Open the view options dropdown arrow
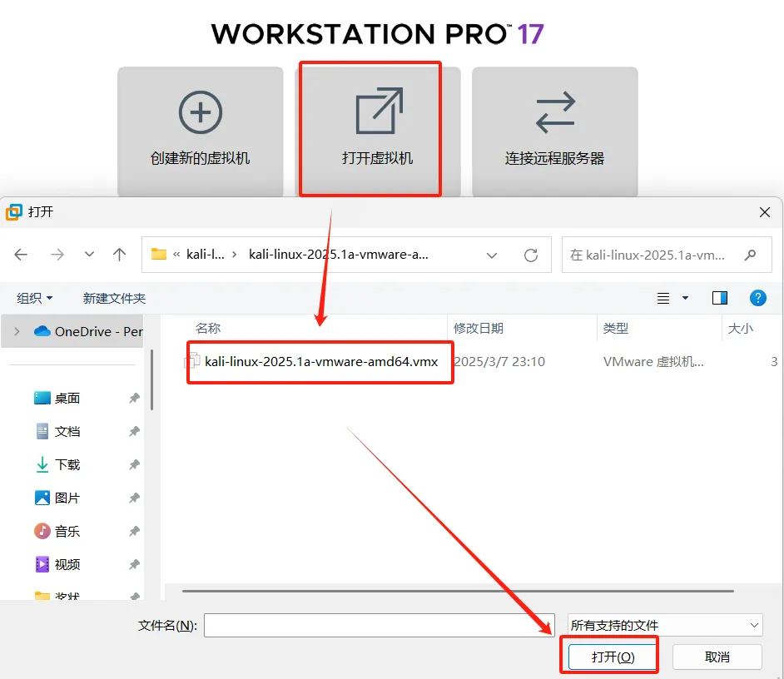The width and height of the screenshot is (784, 679). click(x=686, y=299)
